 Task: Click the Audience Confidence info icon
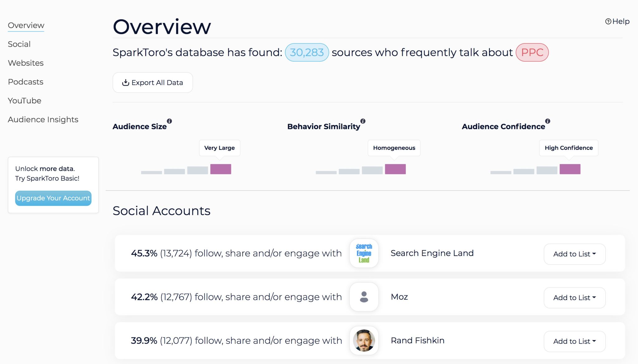pyautogui.click(x=548, y=121)
